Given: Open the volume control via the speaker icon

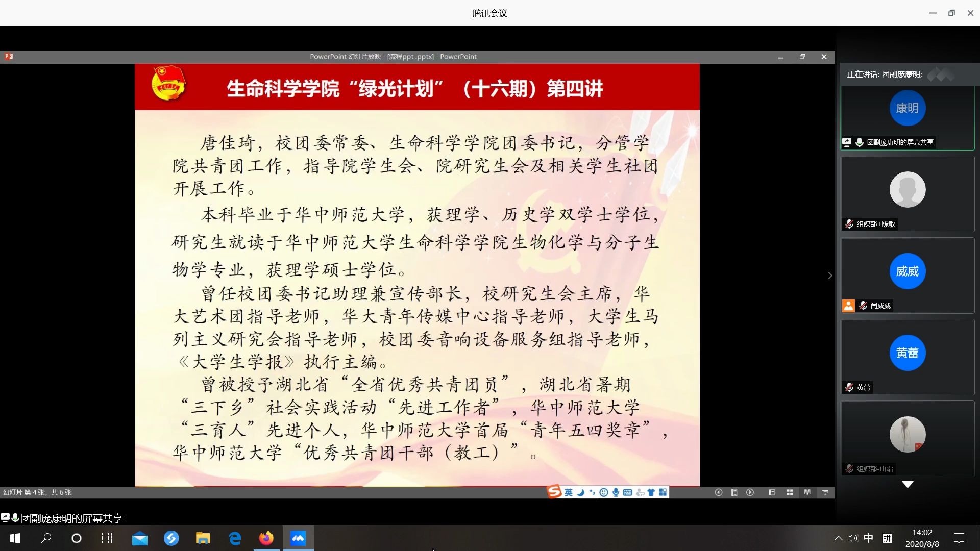Looking at the screenshot, I should pos(853,538).
